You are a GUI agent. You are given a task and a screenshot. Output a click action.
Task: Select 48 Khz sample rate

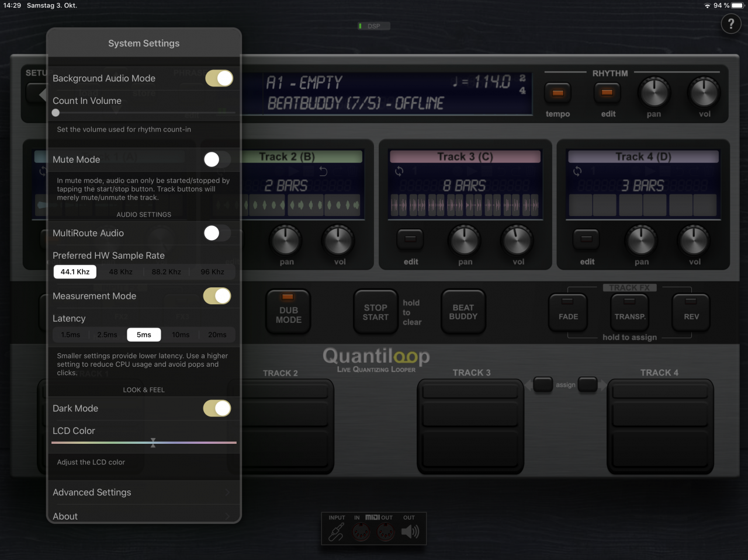point(121,272)
